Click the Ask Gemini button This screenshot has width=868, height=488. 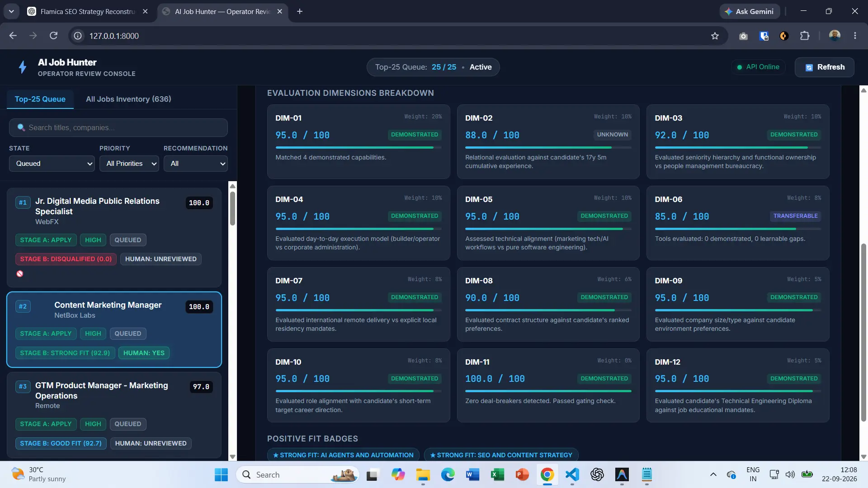[749, 11]
